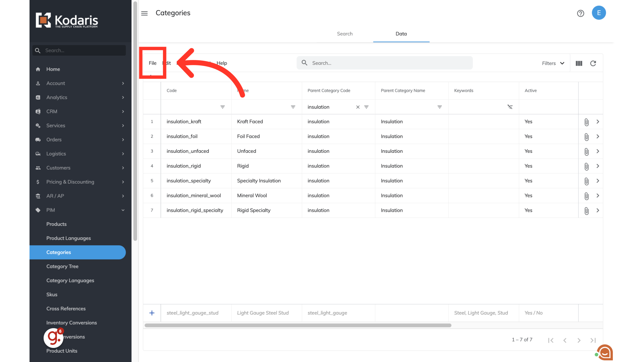Click attachment paperclip for insulation_kraft row

586,122
